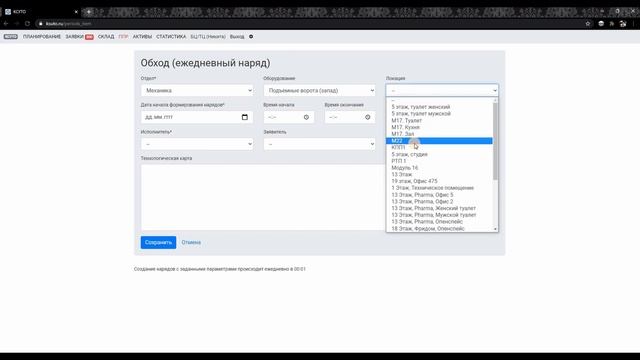Click the logo badge in the site navigation

point(11,37)
